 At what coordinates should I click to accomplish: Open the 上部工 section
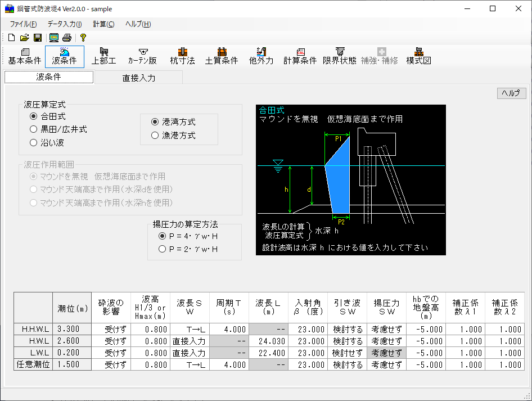click(104, 57)
